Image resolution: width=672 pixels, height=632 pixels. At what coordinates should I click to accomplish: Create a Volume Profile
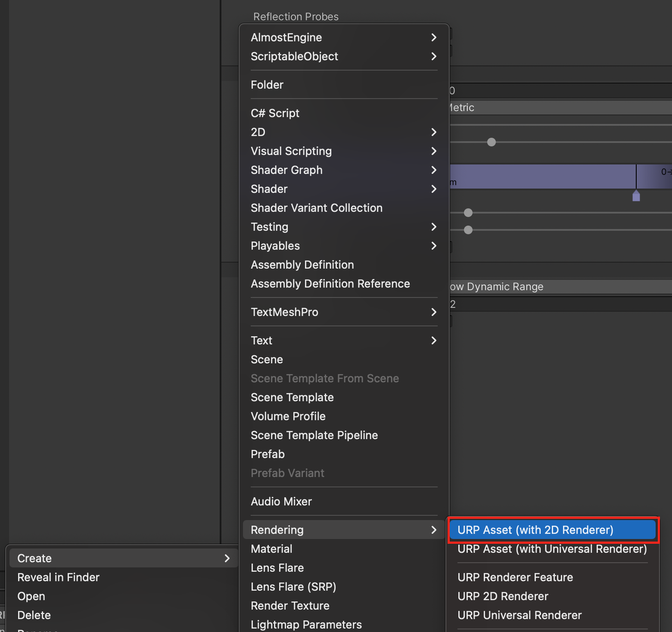pos(344,416)
